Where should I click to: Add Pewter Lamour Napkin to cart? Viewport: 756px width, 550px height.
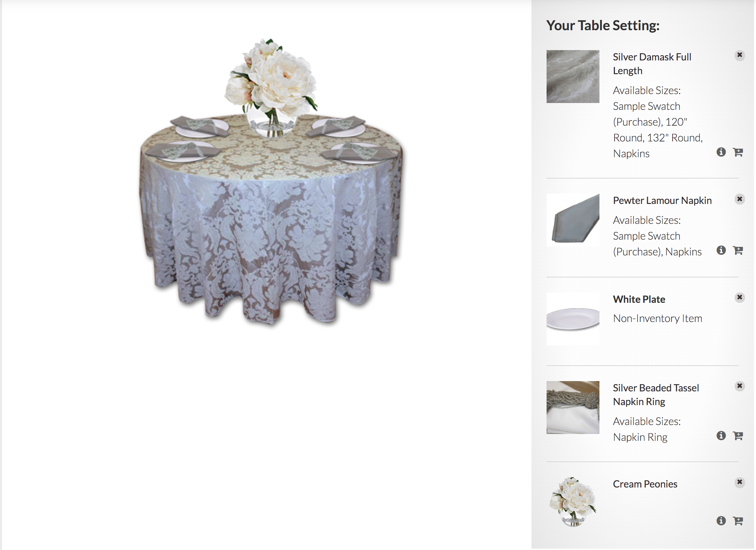coord(738,250)
